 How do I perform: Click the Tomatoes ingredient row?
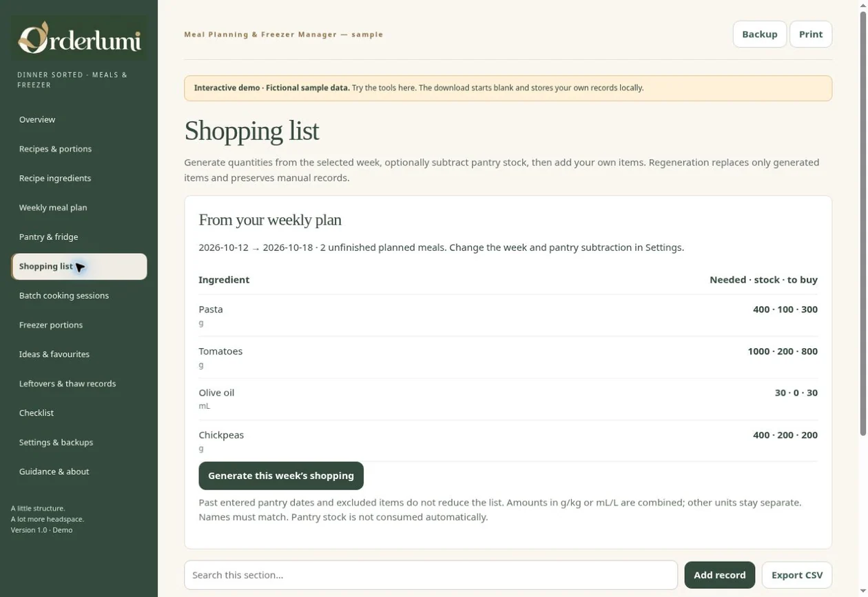click(508, 358)
